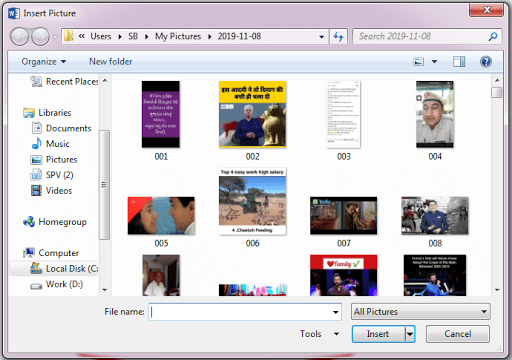Toggle the preview pane icon

click(x=459, y=62)
